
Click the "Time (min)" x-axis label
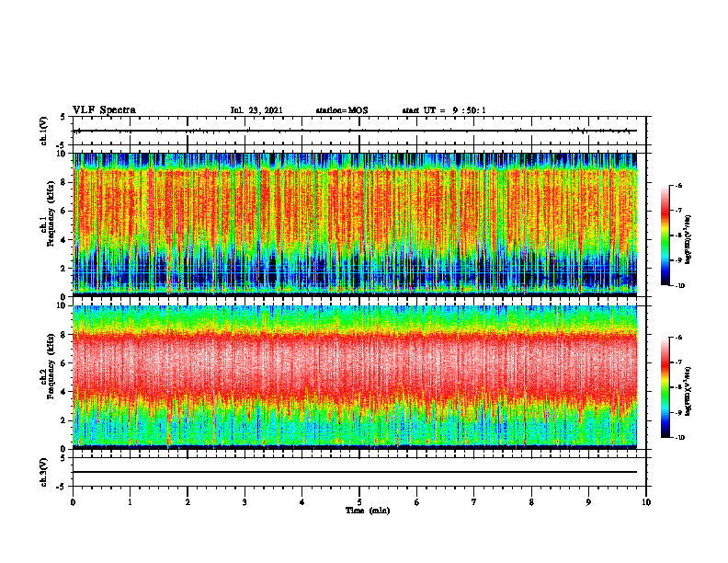point(368,511)
